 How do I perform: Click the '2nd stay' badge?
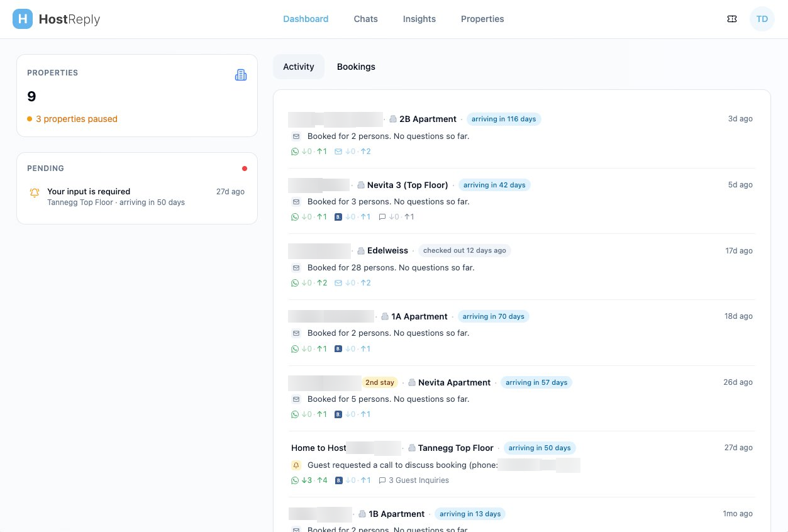coord(380,382)
